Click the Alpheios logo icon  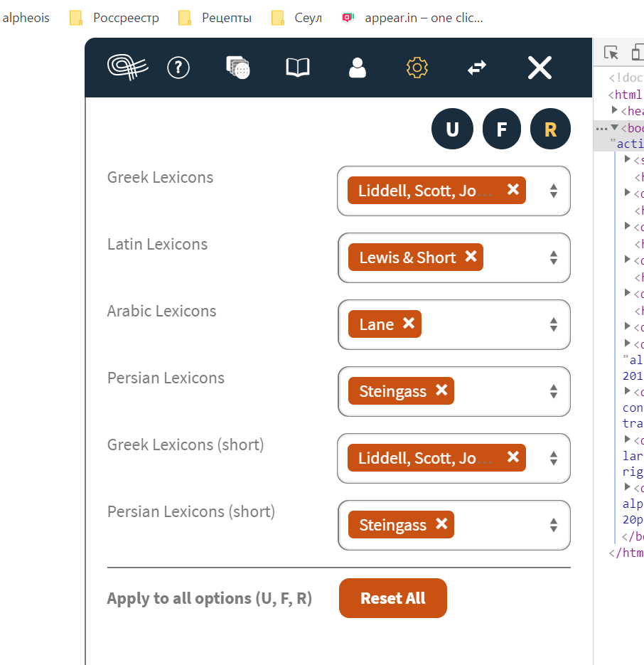coord(127,67)
